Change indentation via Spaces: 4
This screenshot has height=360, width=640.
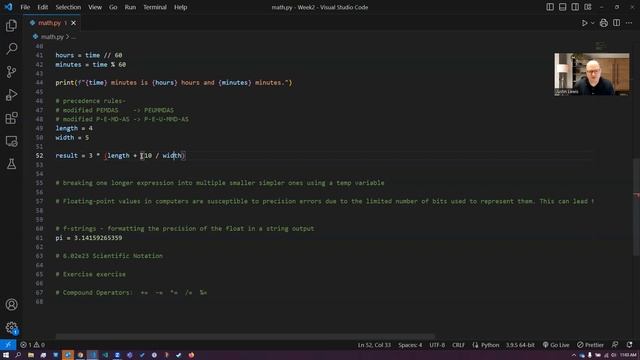click(x=410, y=345)
